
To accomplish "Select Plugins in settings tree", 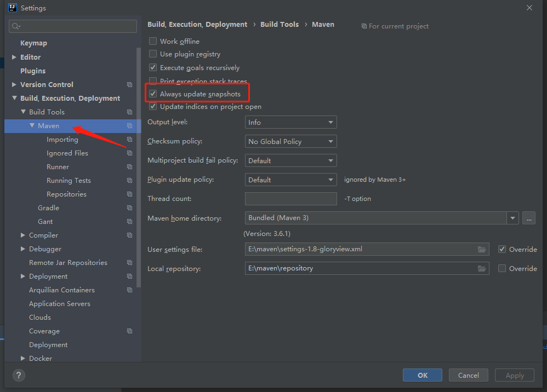I will click(x=33, y=71).
